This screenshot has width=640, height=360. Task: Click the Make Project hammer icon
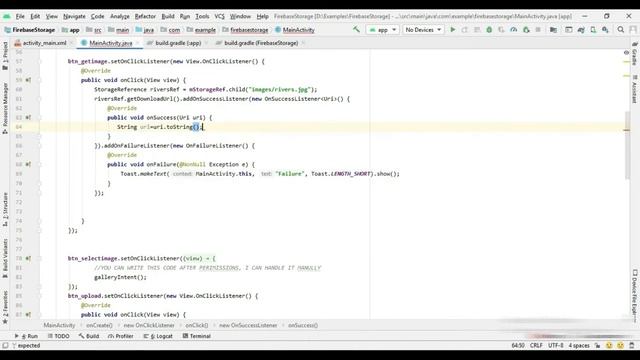pos(356,29)
